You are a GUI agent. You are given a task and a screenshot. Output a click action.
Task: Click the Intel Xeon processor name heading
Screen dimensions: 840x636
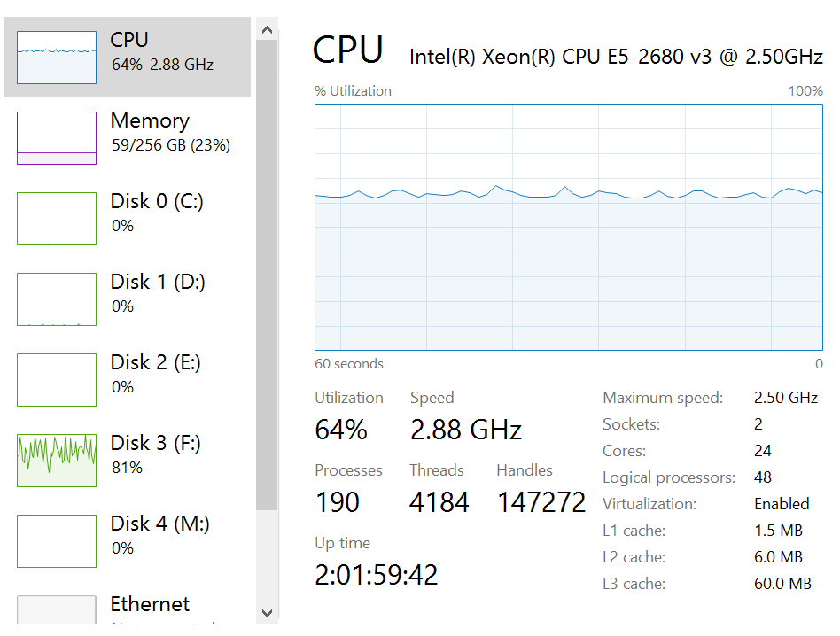(x=616, y=57)
